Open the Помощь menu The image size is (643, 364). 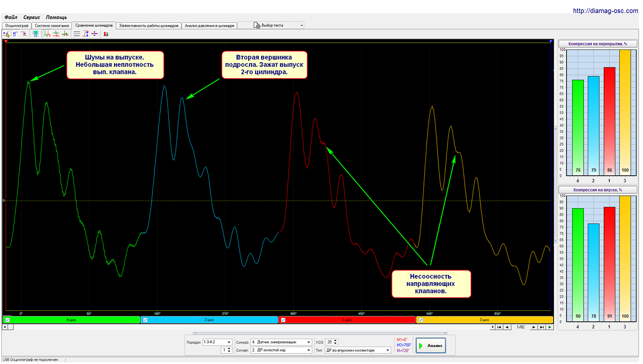point(56,17)
